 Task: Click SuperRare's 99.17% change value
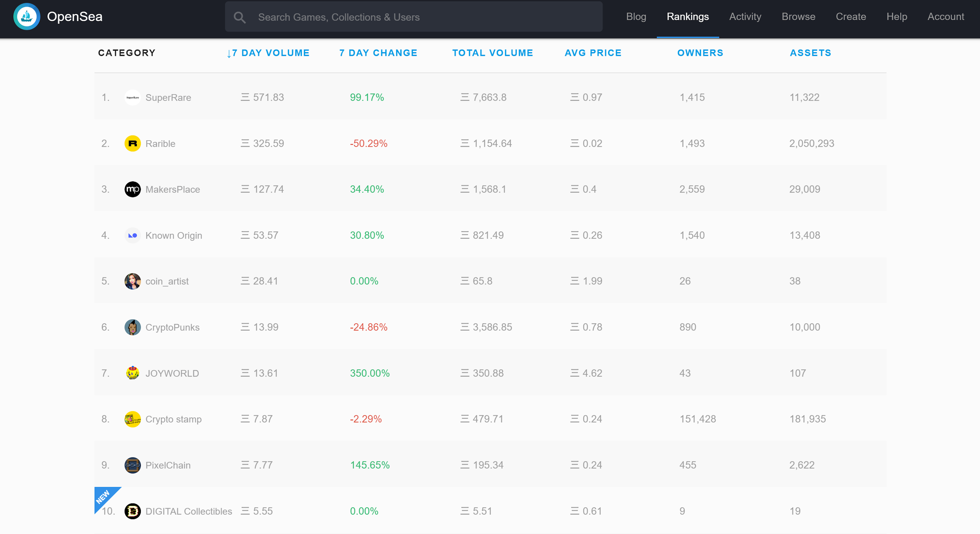(x=367, y=97)
